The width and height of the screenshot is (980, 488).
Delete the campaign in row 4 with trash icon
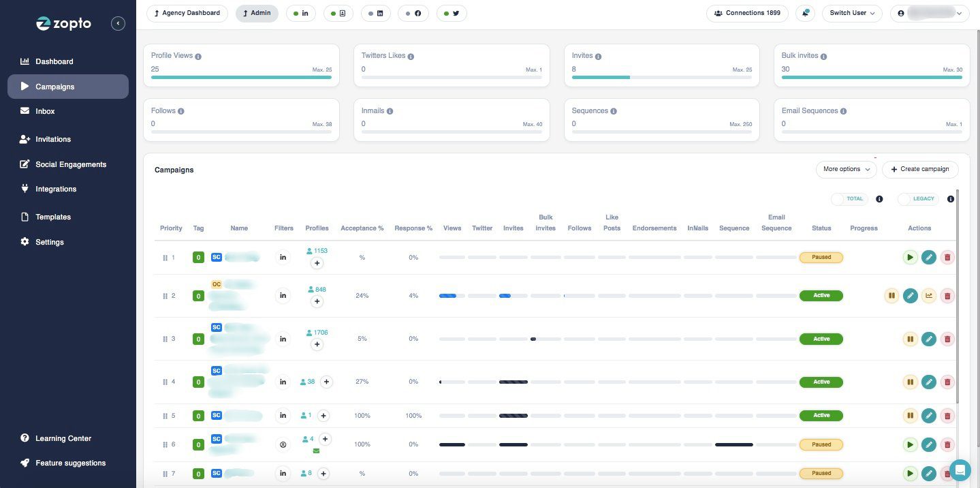click(947, 382)
